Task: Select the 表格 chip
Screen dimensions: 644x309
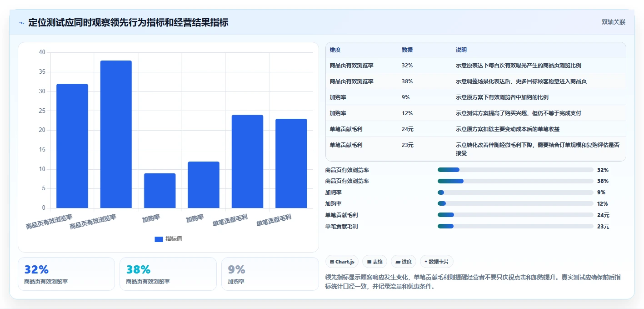Action: [x=374, y=262]
